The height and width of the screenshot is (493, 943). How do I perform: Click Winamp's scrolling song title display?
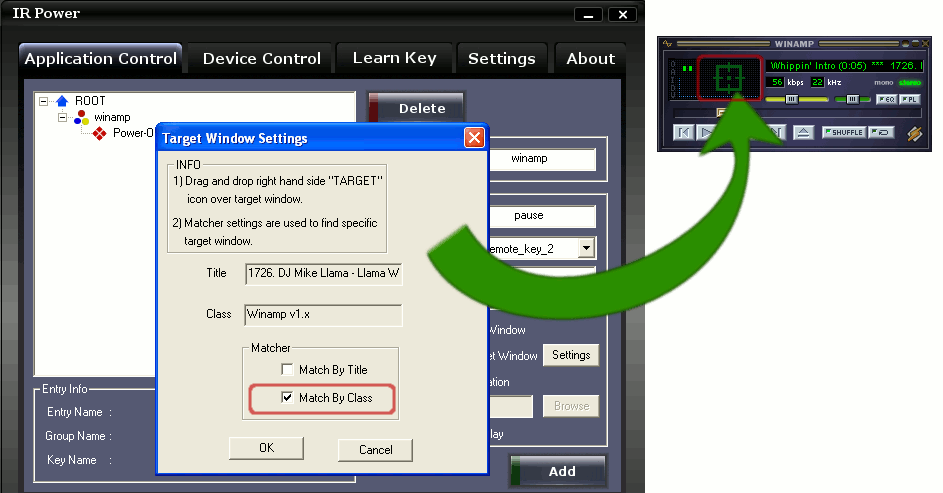point(844,66)
